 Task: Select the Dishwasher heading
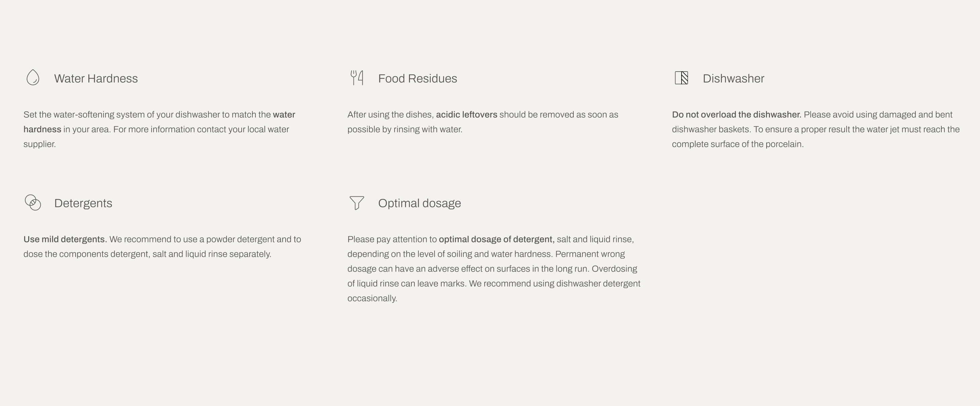point(733,78)
